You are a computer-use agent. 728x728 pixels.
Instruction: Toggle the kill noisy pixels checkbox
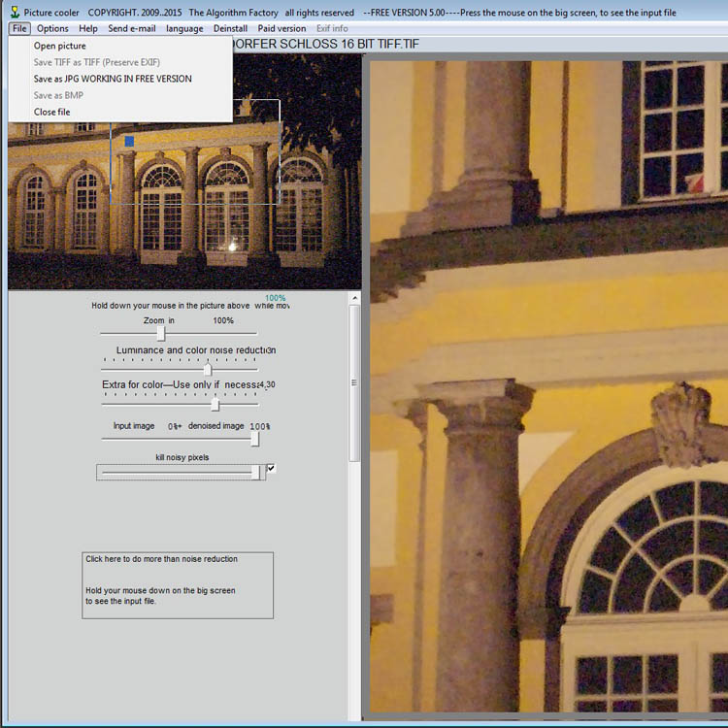coord(271,469)
